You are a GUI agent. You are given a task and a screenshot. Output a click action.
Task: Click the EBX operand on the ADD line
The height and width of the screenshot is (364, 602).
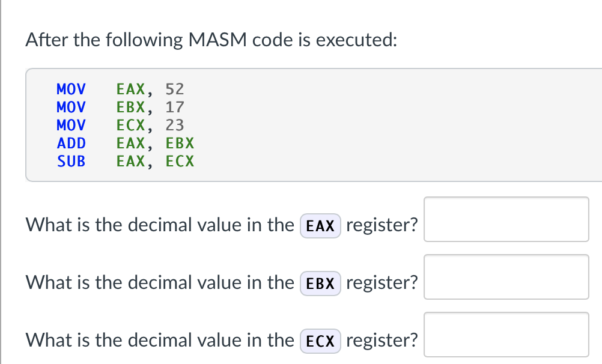point(180,144)
